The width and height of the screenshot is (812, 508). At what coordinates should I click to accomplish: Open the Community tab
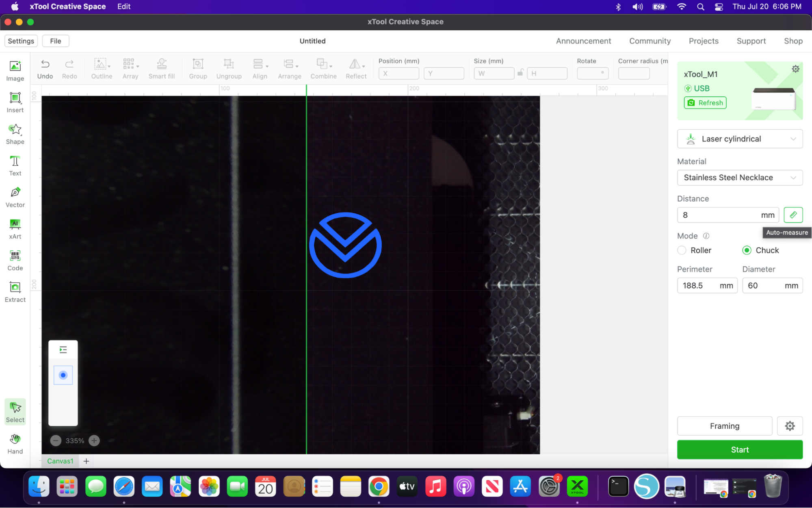650,41
